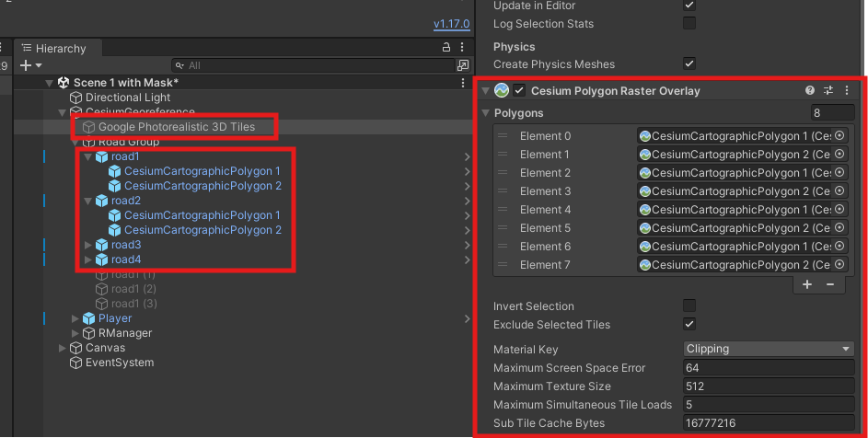Viewport: 868px width, 438px height.
Task: Enable the Invert Selection checkbox
Action: tap(689, 305)
